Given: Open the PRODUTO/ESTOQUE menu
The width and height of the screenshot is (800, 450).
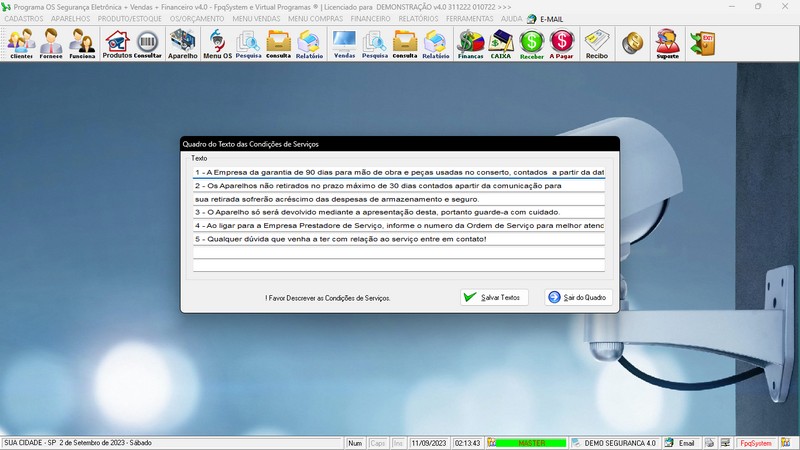Looking at the screenshot, I should (x=130, y=19).
